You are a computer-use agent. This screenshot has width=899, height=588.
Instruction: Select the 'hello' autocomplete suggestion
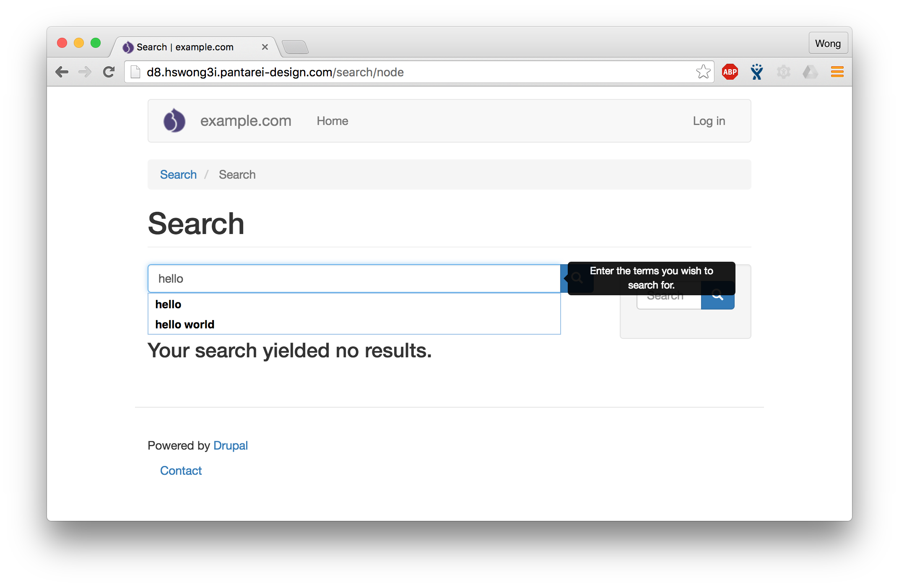pyautogui.click(x=168, y=304)
